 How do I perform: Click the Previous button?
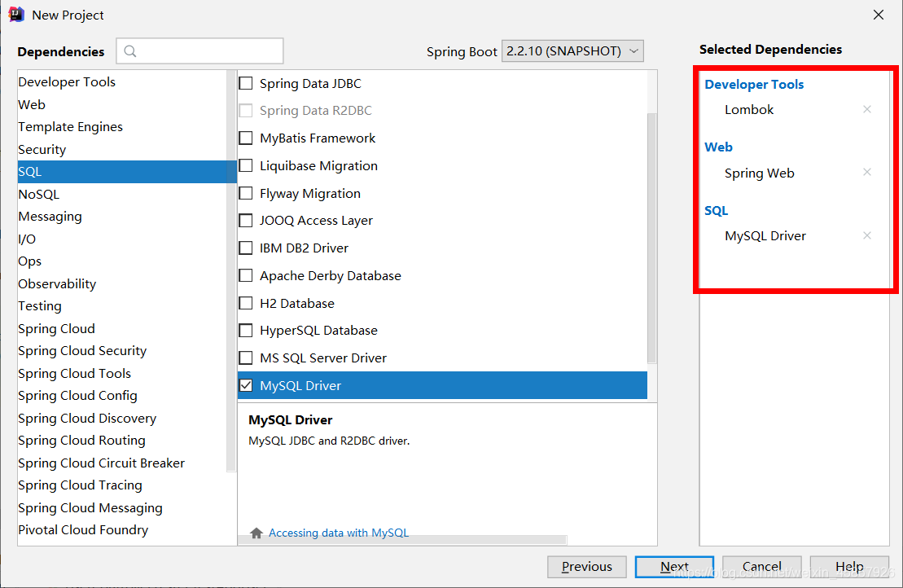coord(587,567)
